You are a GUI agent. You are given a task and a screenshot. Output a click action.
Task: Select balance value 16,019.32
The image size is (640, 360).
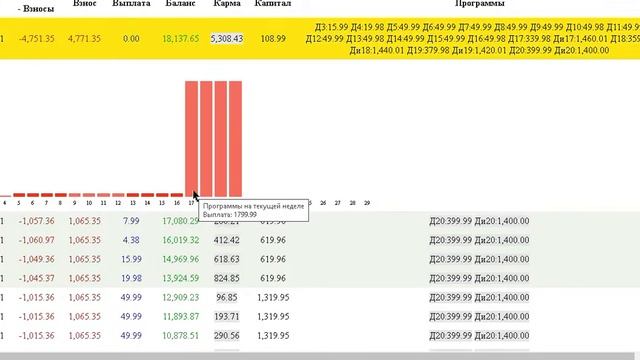180,240
